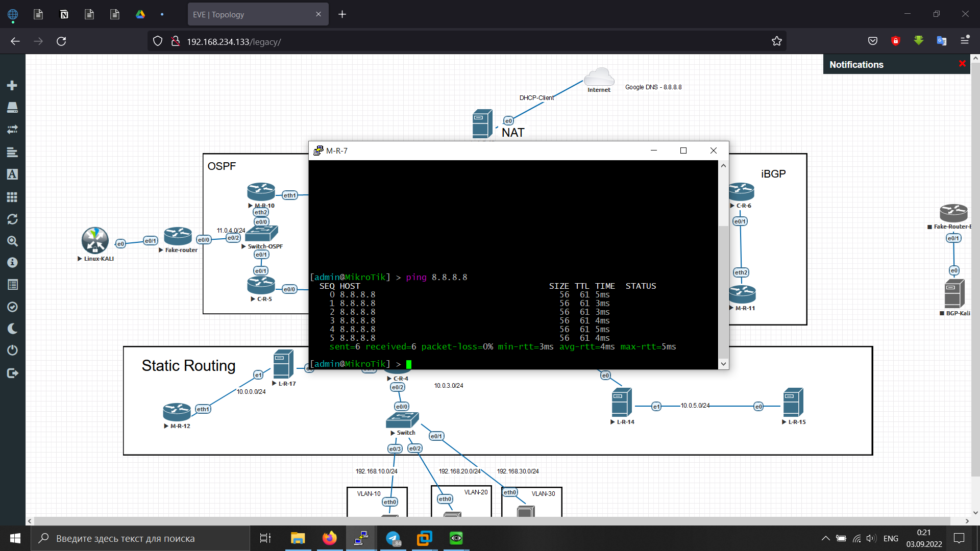Select the M-R-11 router node
This screenshot has width=980, height=551.
(742, 294)
